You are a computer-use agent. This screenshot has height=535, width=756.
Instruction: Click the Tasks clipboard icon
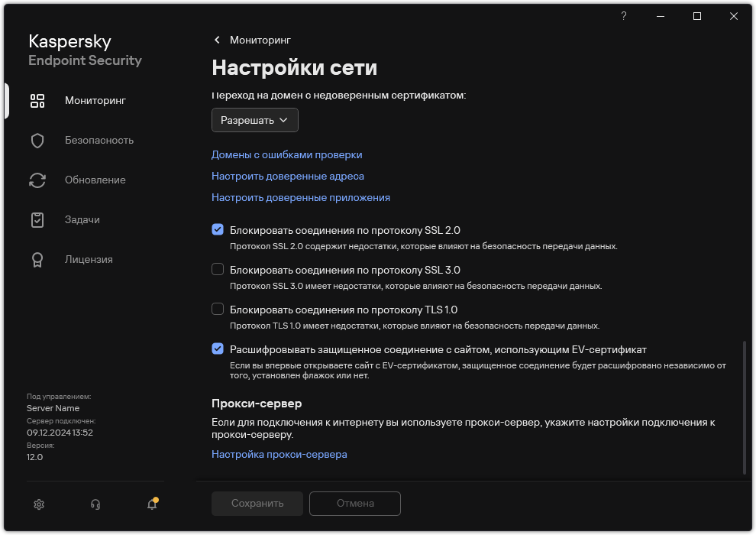click(x=37, y=220)
